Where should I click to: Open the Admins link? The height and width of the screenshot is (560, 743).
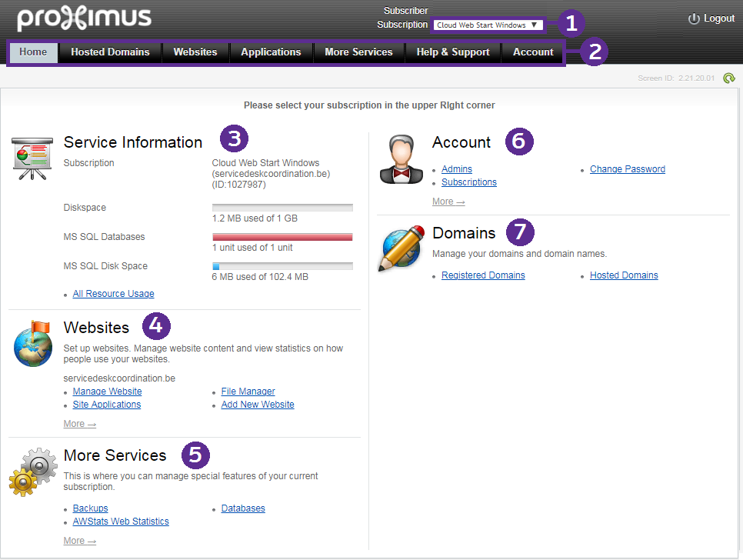pos(457,169)
